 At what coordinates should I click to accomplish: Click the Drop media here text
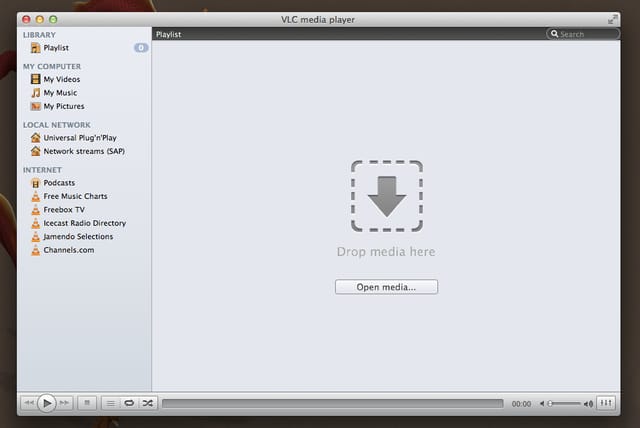point(386,252)
